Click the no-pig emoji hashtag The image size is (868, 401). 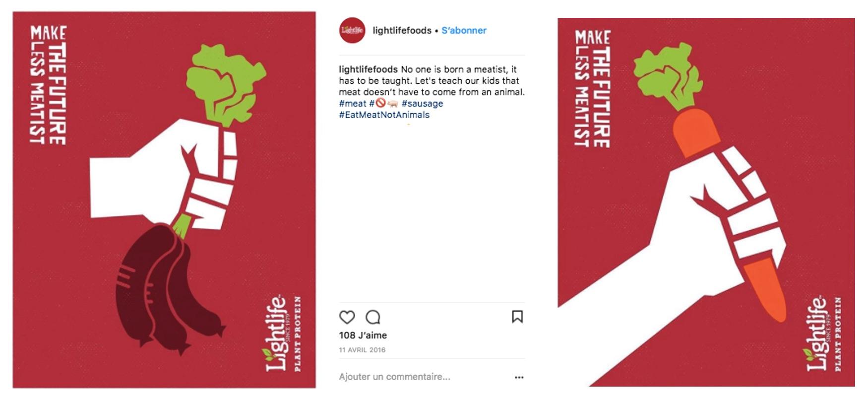coord(383,103)
